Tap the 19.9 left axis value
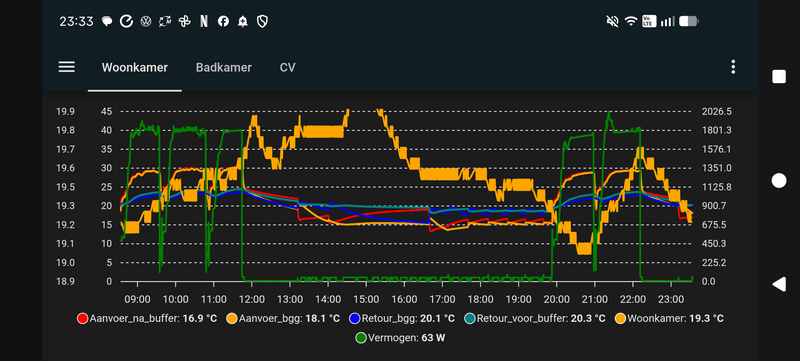The height and width of the screenshot is (361, 800). 65,112
